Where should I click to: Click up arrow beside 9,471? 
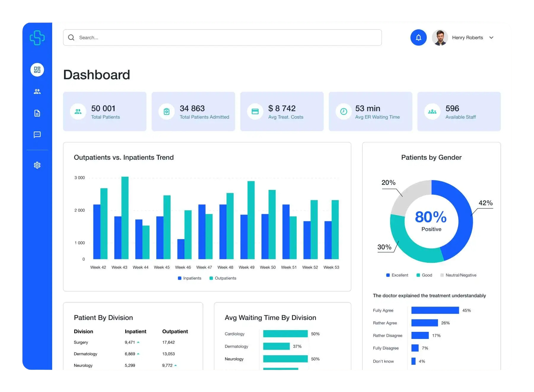tap(138, 342)
